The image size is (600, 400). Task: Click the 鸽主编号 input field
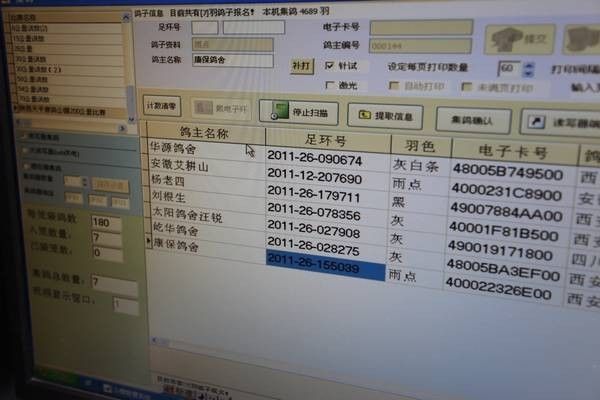(420, 46)
